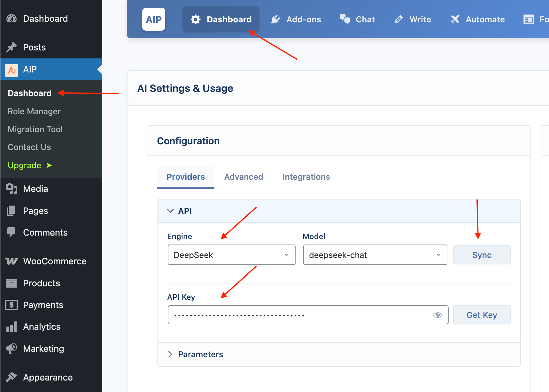
Task: Click the Automate tools icon
Action: coord(455,19)
